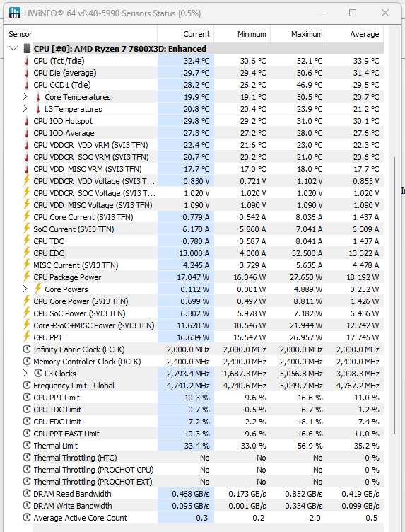
Task: Click lightning icon beside CPU EDC
Action: tap(27, 253)
